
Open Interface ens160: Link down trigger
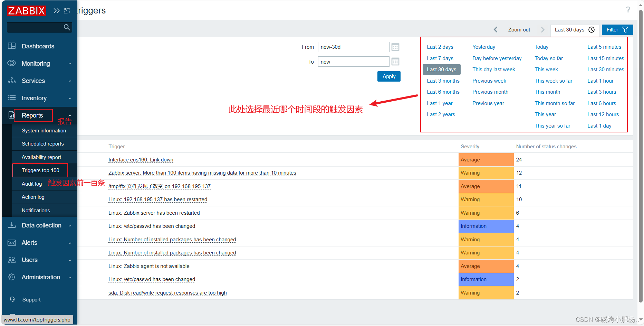(141, 160)
